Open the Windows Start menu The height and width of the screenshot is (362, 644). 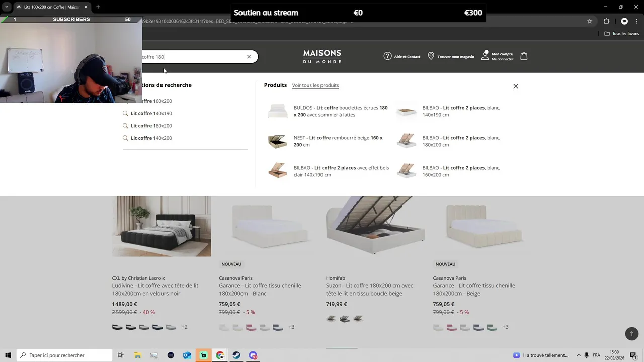click(8, 355)
